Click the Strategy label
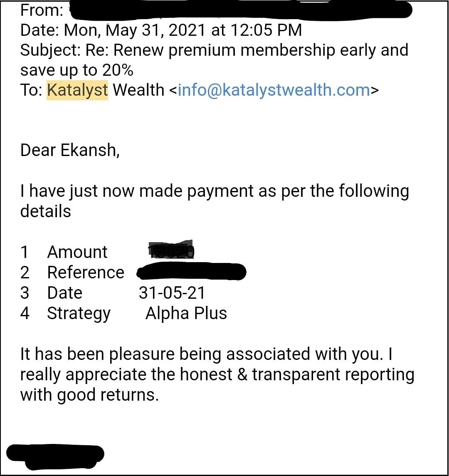This screenshot has height=476, width=449. [79, 314]
